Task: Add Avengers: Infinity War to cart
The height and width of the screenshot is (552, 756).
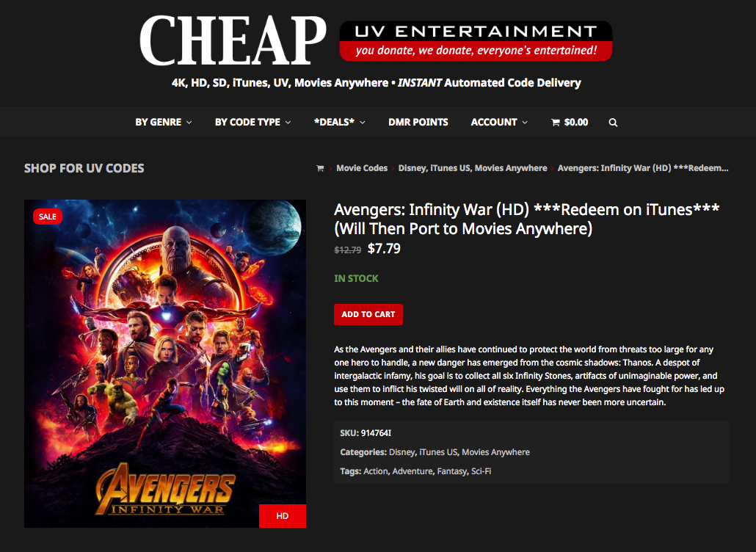Action: (368, 314)
